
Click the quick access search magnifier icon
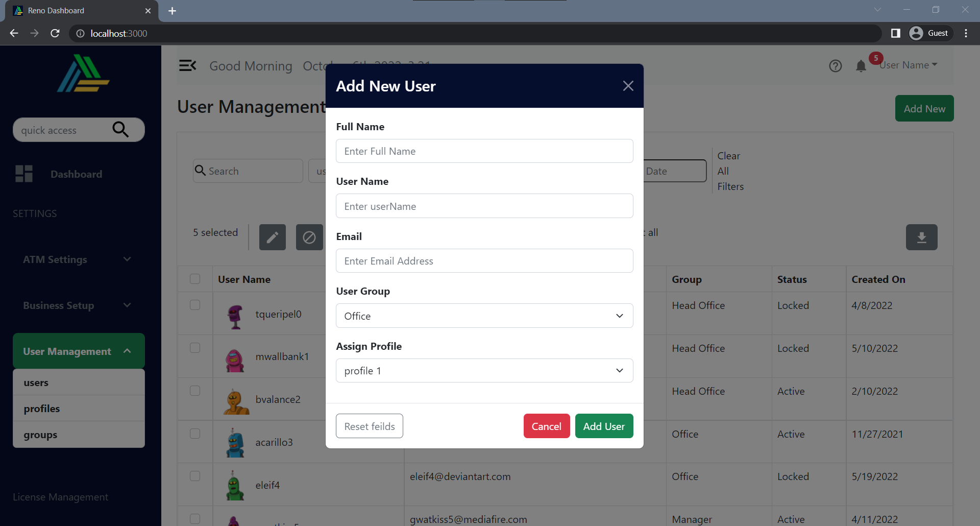point(120,130)
